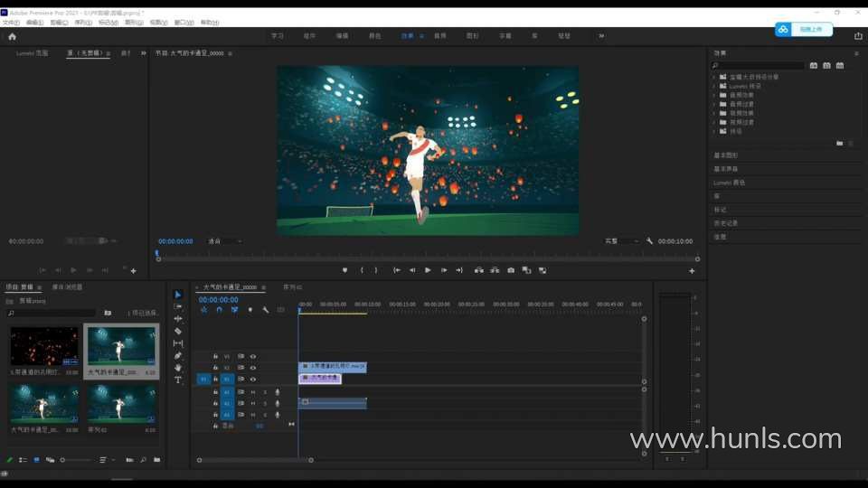
Task: Select the Type tool
Action: (178, 380)
